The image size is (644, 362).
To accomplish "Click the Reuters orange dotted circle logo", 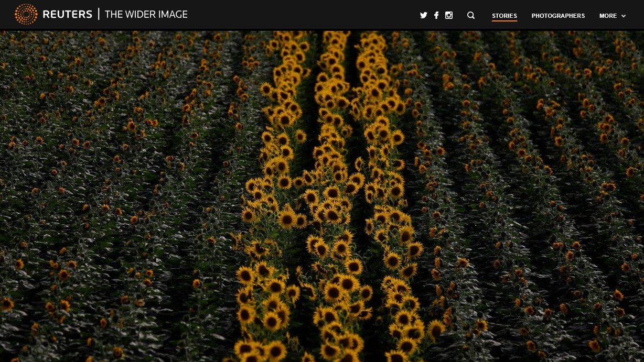I will click(x=26, y=15).
